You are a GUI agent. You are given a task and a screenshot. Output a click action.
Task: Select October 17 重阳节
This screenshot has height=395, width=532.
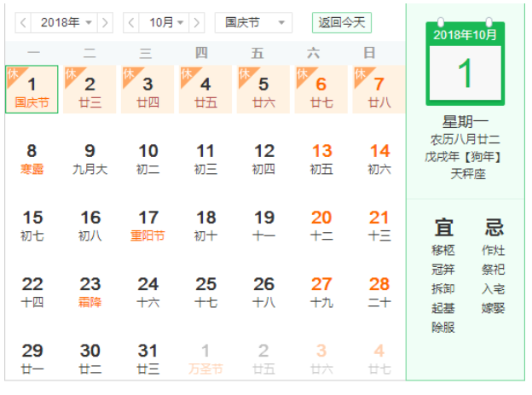[147, 225]
